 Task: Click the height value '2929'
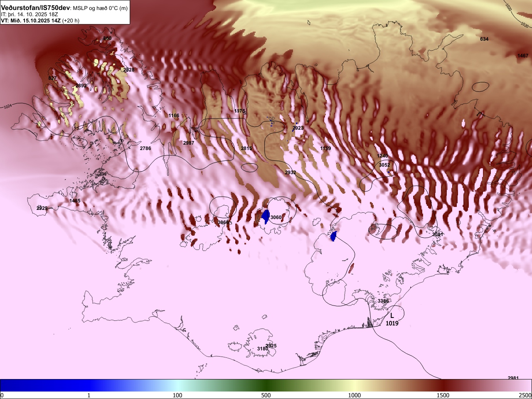coord(42,208)
